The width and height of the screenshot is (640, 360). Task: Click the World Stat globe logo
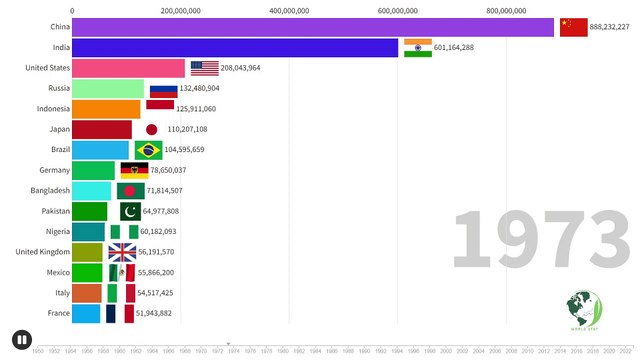pos(584,310)
